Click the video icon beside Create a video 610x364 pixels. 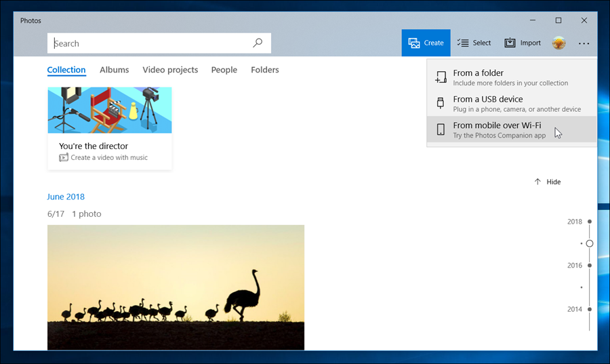coord(64,157)
